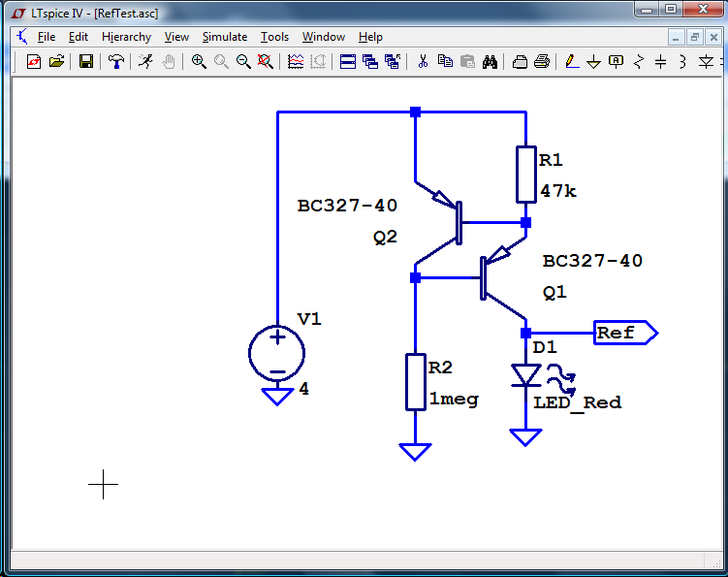Screen dimensions: 728x577
Task: Click the BC327-40 text above Q1
Action: point(592,261)
